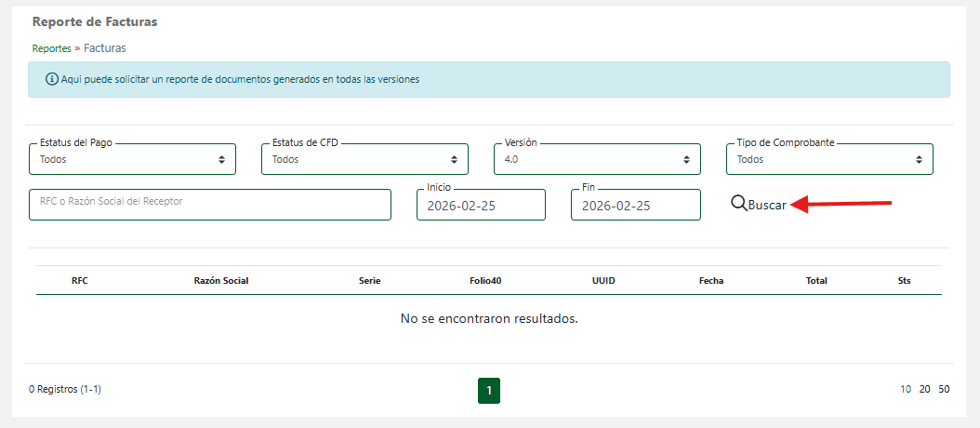Open the Estatus del Pago dropdown
Image resolution: width=980 pixels, height=428 pixels.
[x=132, y=159]
